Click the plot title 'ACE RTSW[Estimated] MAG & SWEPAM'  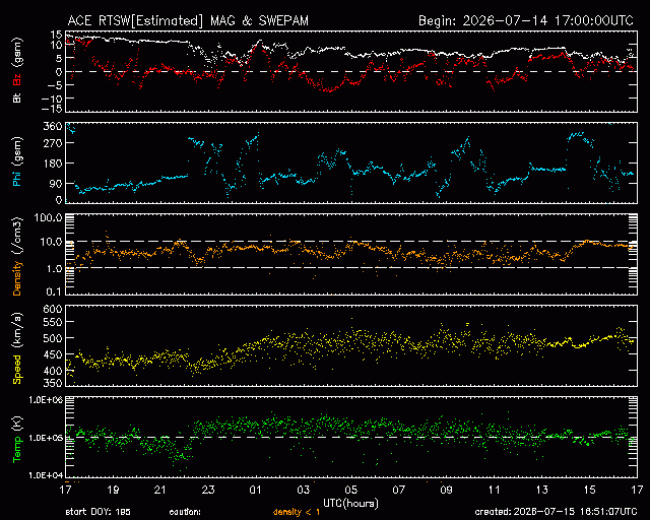(188, 21)
